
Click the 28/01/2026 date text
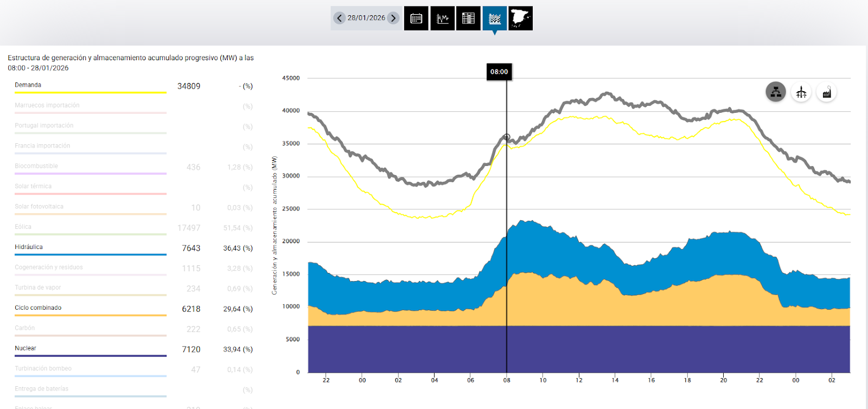(366, 18)
